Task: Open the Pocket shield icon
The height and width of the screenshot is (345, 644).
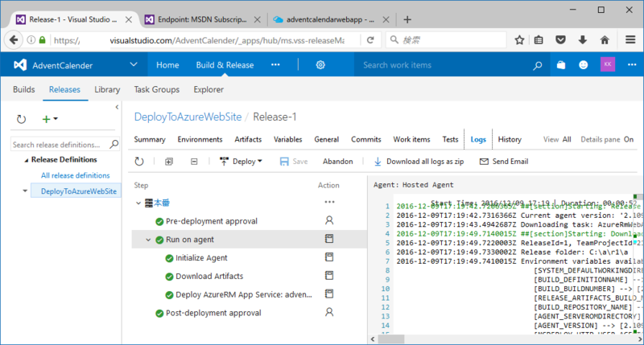Action: [560, 39]
